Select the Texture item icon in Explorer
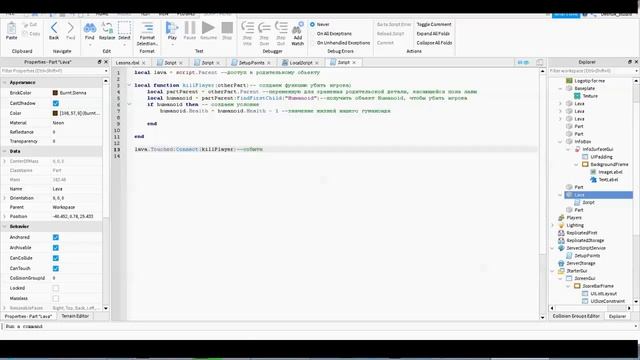The width and height of the screenshot is (640, 360). (577, 96)
